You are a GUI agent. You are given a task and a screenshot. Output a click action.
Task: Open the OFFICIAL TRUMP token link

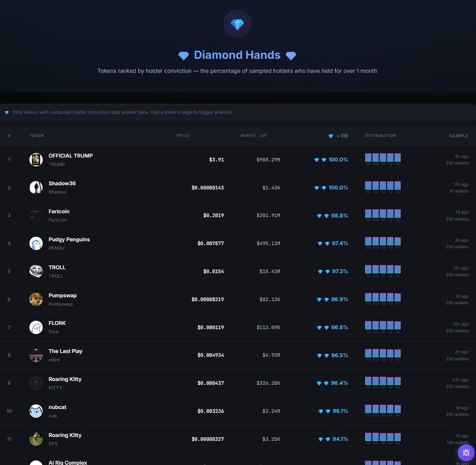(x=71, y=156)
